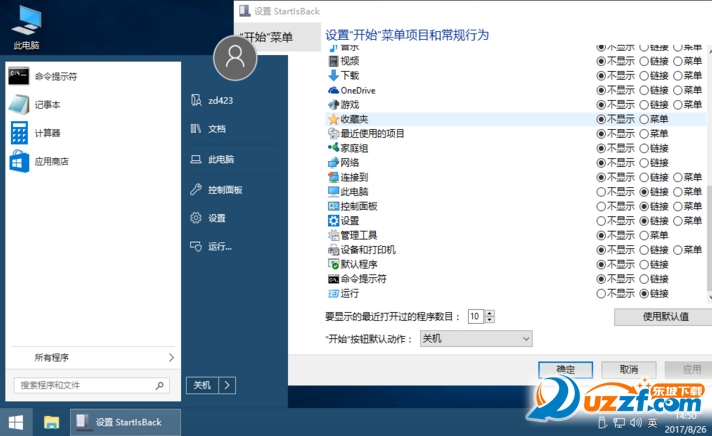Set 设备和打印机 to 菜单 radio option

pyautogui.click(x=678, y=250)
